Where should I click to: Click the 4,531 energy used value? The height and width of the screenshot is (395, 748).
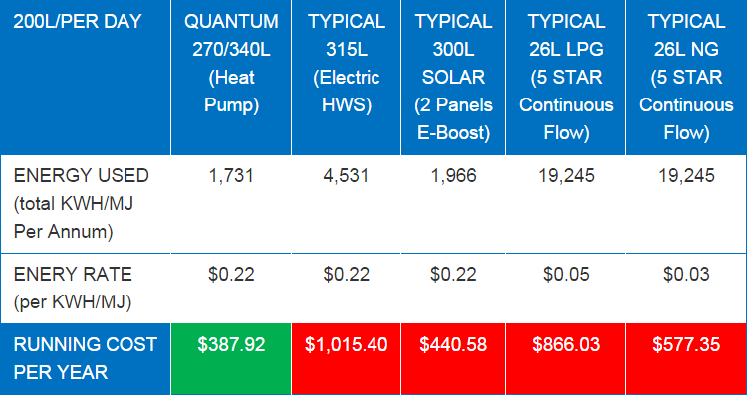coord(346,176)
